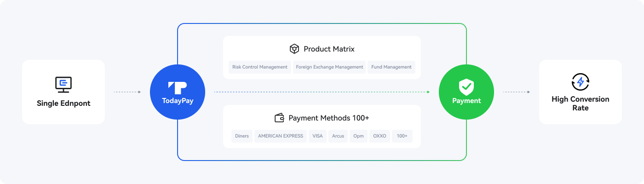Viewport: 644px width, 184px height.
Task: Click the Product Matrix heading
Action: click(329, 49)
